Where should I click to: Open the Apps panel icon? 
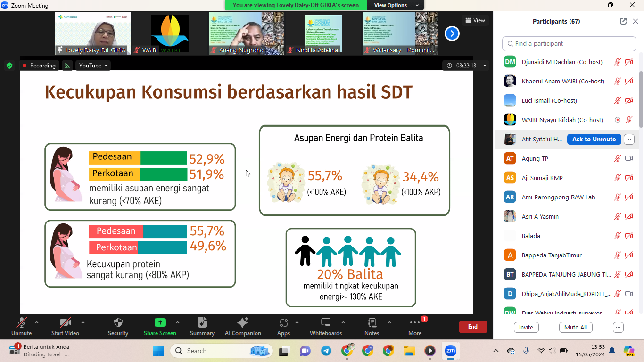point(283,323)
